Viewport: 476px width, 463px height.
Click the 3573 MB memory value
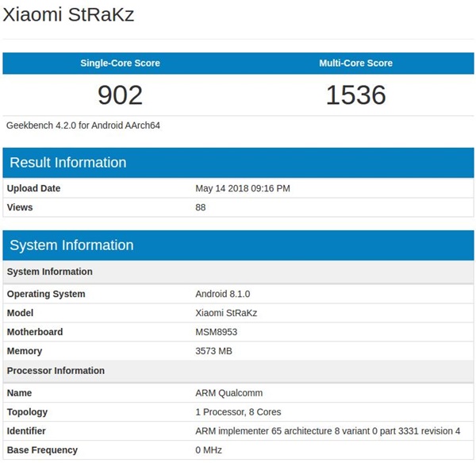click(216, 351)
